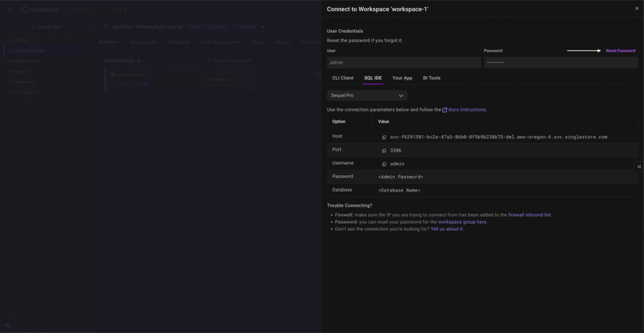644x333 pixels.
Task: Click the Workspaces info icon
Action: pos(139,61)
